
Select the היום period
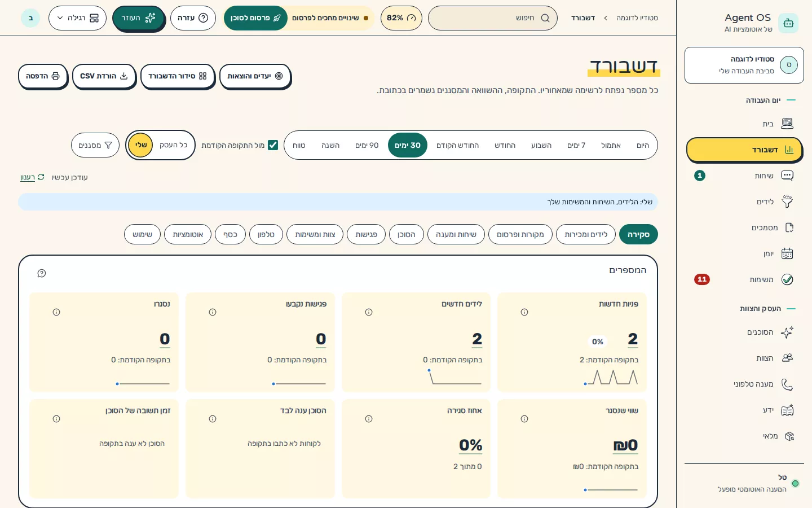[x=643, y=145]
